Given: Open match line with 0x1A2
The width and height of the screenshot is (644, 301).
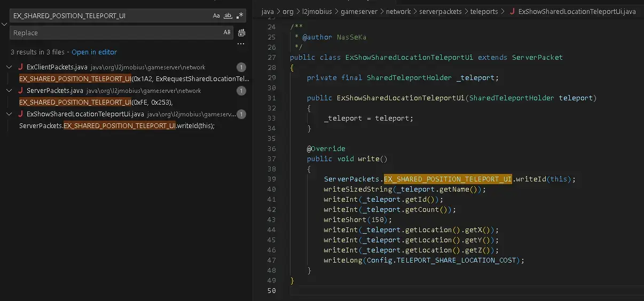Looking at the screenshot, I should click(134, 79).
